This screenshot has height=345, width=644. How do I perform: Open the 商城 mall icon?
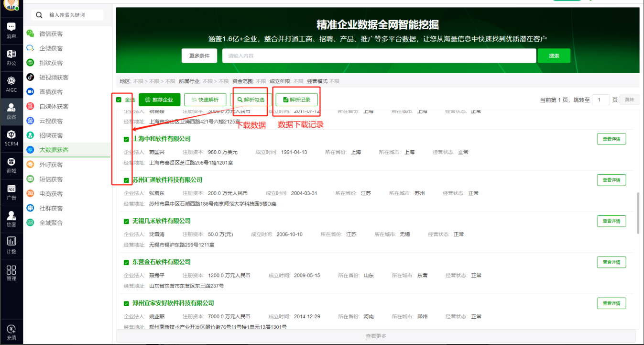[x=11, y=165]
